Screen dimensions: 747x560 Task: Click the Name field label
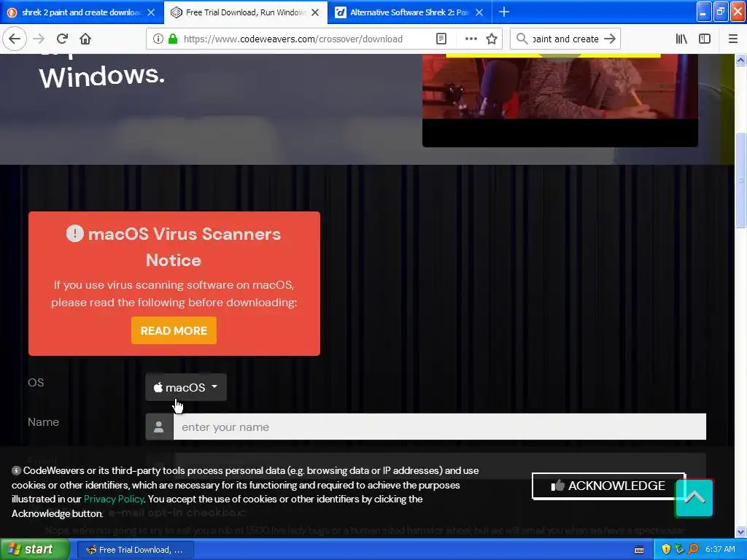[43, 422]
